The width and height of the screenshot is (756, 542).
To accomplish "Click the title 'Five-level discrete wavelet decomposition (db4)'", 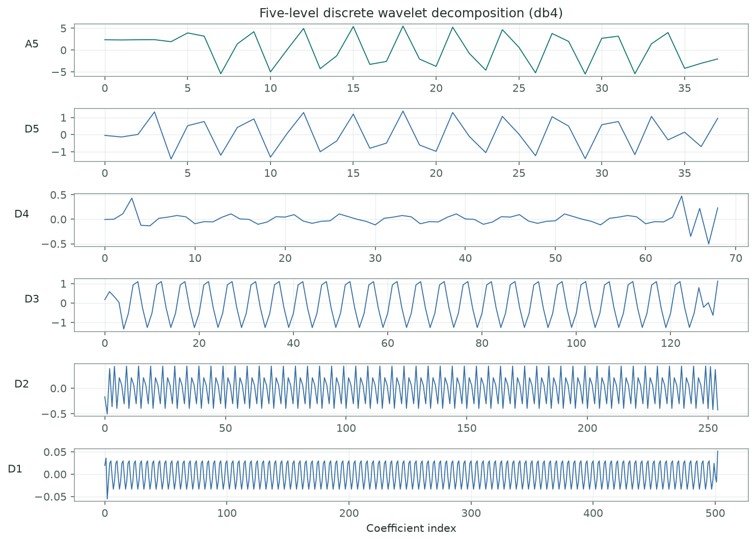I will pyautogui.click(x=411, y=13).
